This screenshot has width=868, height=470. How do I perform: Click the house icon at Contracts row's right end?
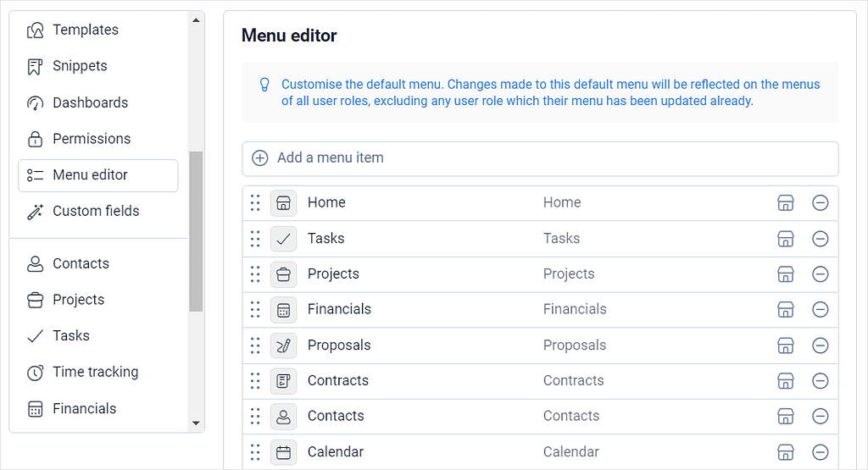(786, 381)
